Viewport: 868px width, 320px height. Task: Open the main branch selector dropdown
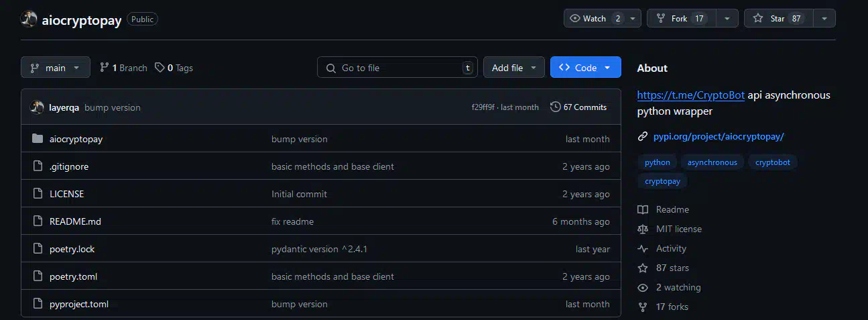[x=55, y=68]
